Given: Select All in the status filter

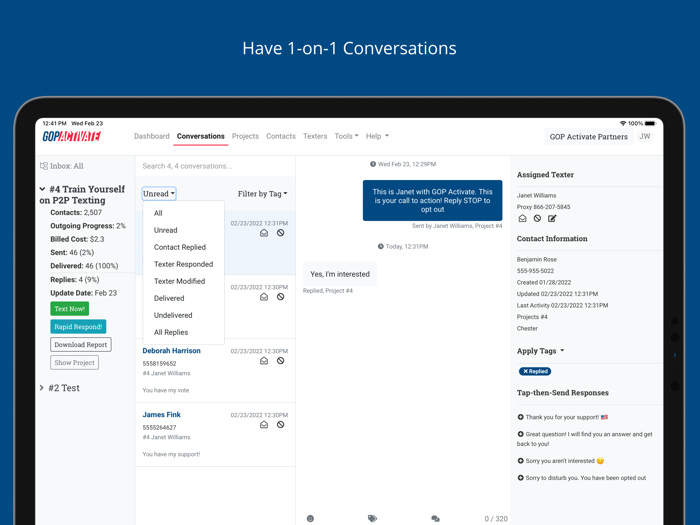Looking at the screenshot, I should point(183,213).
